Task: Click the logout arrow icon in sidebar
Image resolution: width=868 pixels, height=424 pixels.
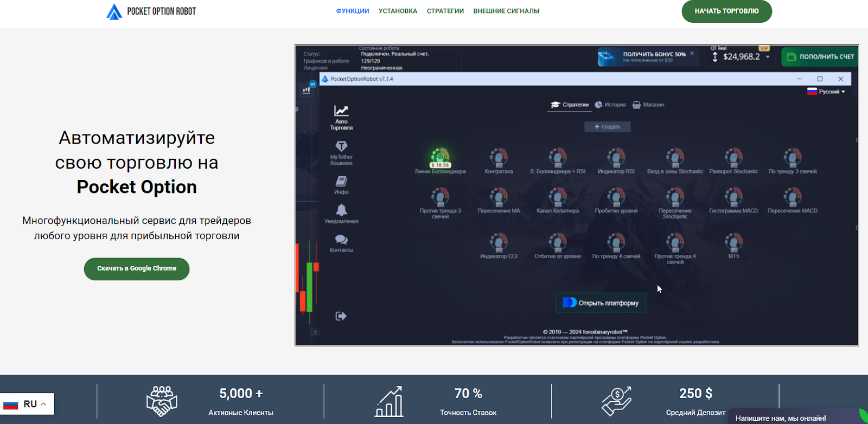Action: tap(341, 316)
